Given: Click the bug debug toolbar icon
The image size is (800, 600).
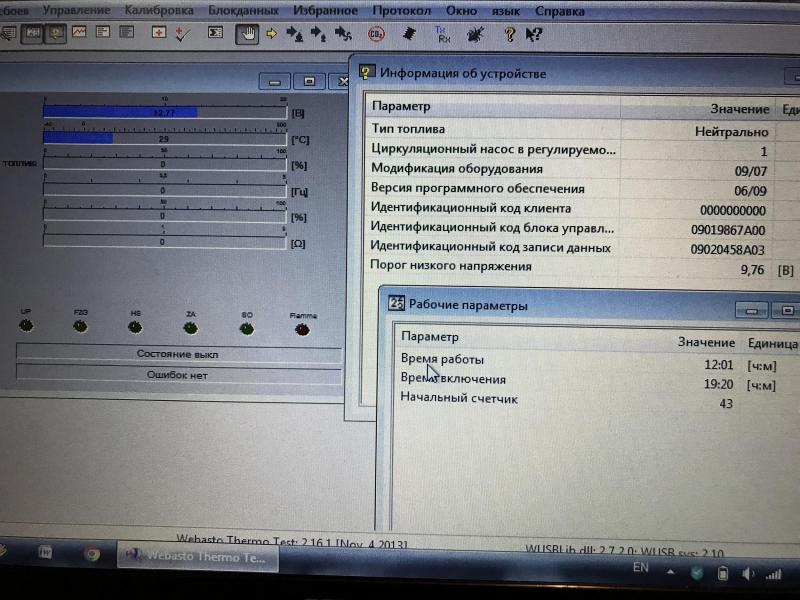Looking at the screenshot, I should (474, 33).
